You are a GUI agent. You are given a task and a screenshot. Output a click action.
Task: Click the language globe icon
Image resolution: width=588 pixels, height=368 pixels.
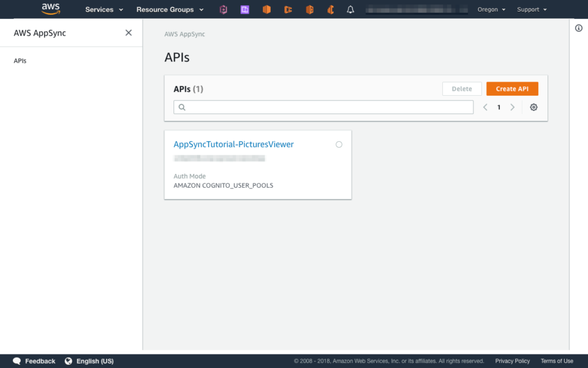tap(68, 361)
